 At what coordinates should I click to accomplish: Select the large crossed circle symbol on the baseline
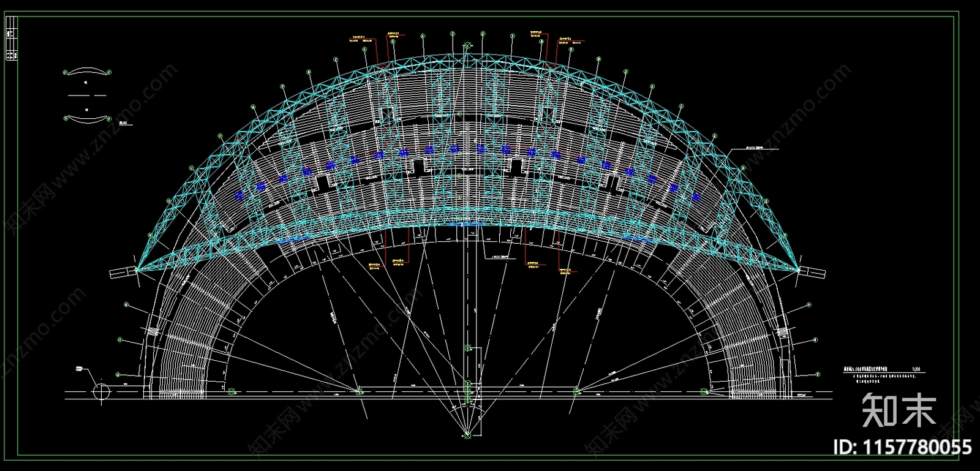pos(102,391)
